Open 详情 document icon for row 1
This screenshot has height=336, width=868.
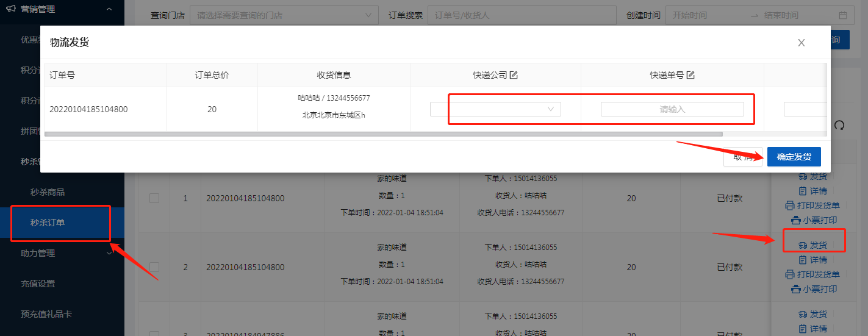click(803, 191)
